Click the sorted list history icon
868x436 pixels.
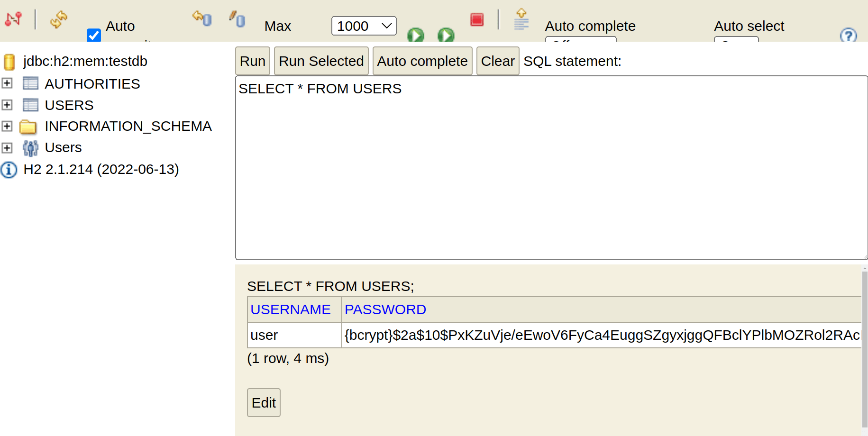[x=521, y=19]
